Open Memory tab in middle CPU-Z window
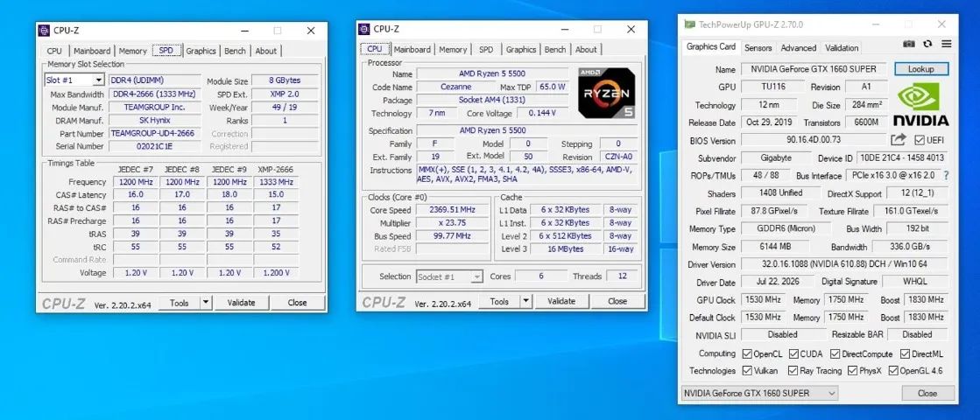This screenshot has height=420, width=980. tap(453, 49)
